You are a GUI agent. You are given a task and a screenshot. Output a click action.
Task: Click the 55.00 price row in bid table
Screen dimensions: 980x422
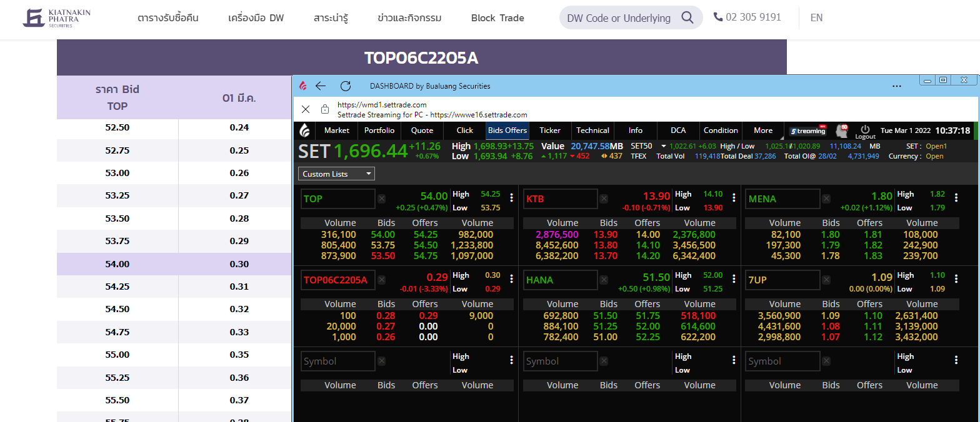pos(174,355)
